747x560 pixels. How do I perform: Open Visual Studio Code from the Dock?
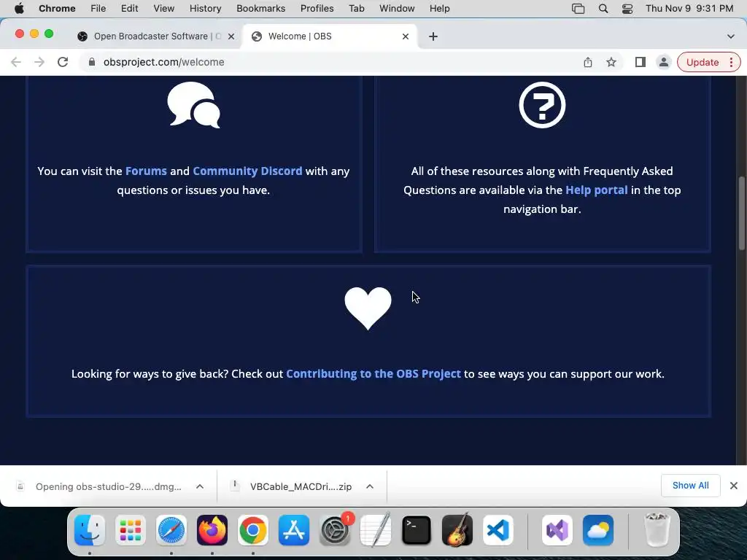pyautogui.click(x=498, y=530)
